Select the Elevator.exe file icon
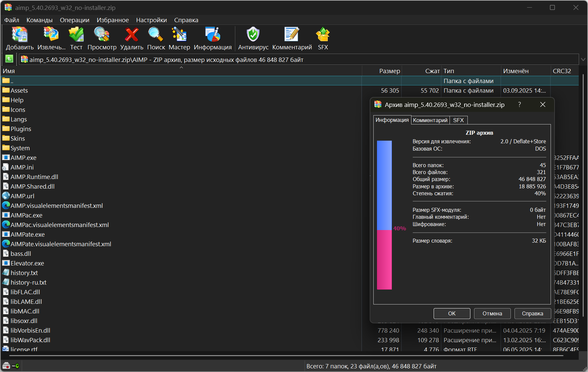 [6, 263]
